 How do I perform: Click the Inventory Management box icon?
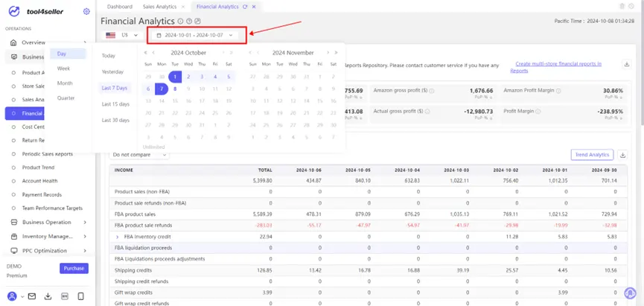point(13,237)
